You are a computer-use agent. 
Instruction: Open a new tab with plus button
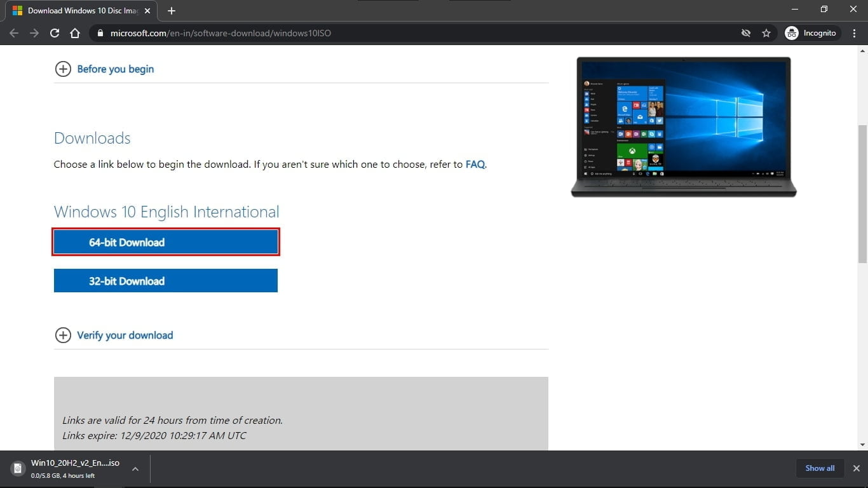[171, 11]
